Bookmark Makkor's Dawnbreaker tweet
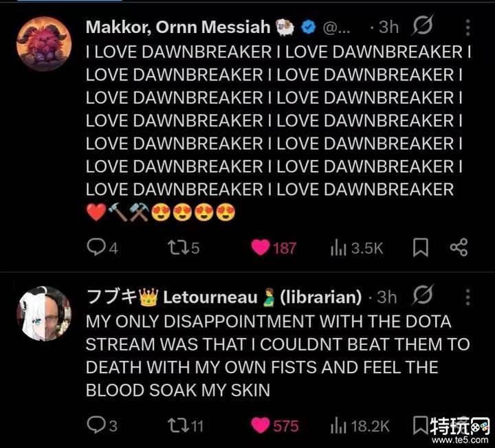 (x=421, y=247)
